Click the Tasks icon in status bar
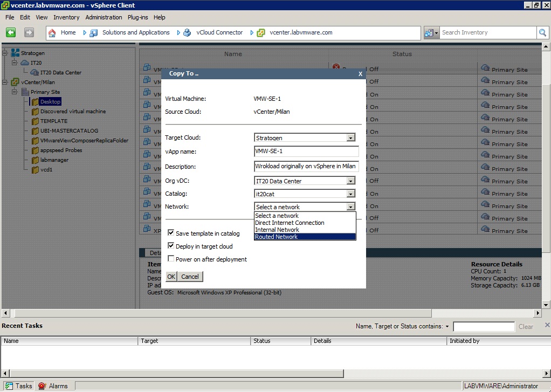551x392 pixels. [x=9, y=386]
